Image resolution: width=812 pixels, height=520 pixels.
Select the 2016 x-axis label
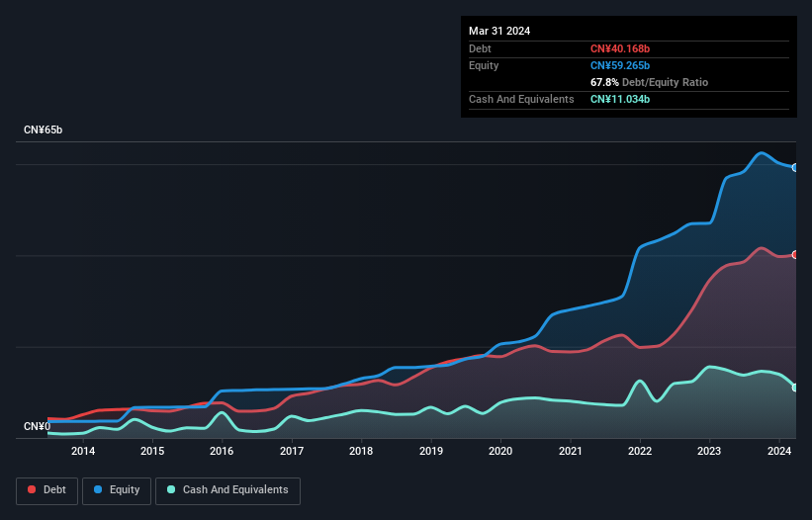click(x=222, y=451)
